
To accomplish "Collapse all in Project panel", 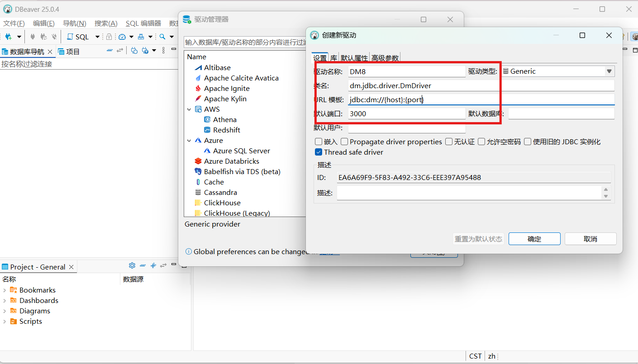I will point(143,265).
